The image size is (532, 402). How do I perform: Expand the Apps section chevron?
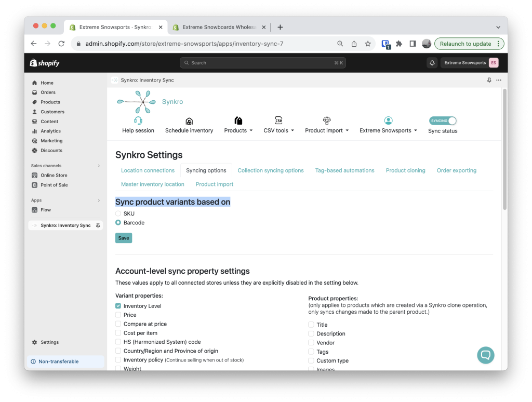point(99,200)
